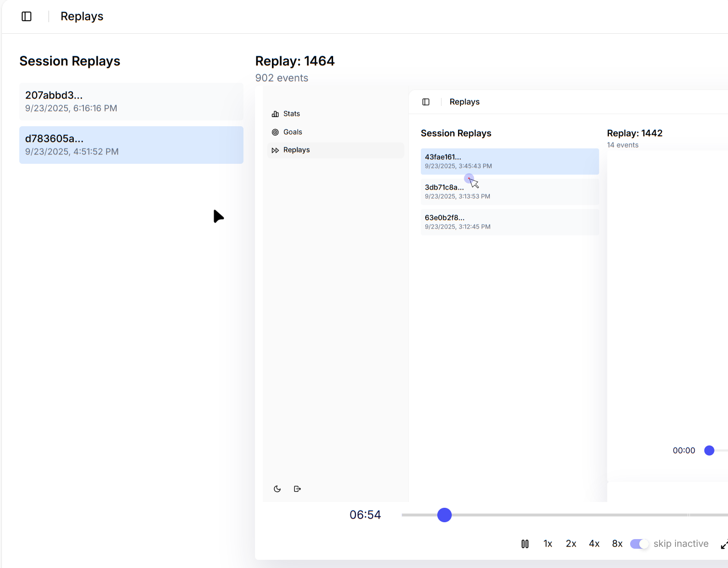The height and width of the screenshot is (568, 728).
Task: Click the logout icon in replay
Action: pos(297,489)
